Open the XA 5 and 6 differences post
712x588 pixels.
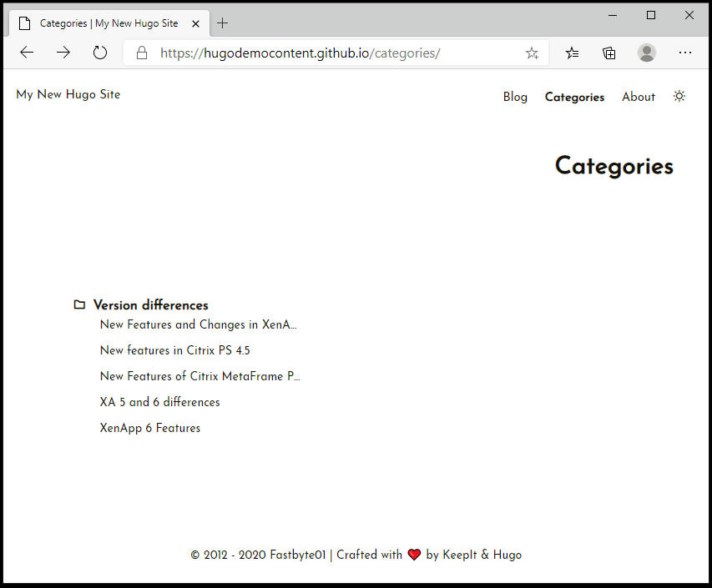pyautogui.click(x=160, y=402)
